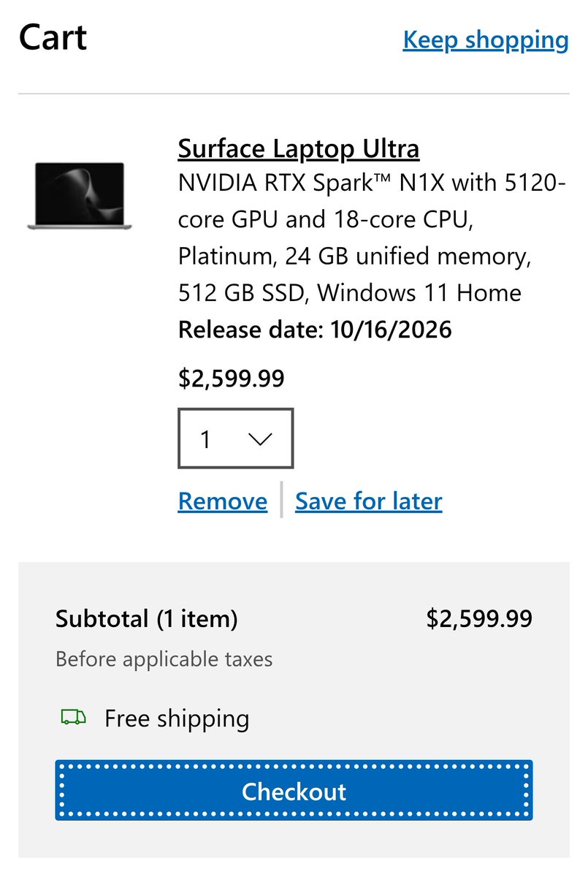
Task: Click the subtotal amount $2,599.99 on right
Action: [x=479, y=619]
